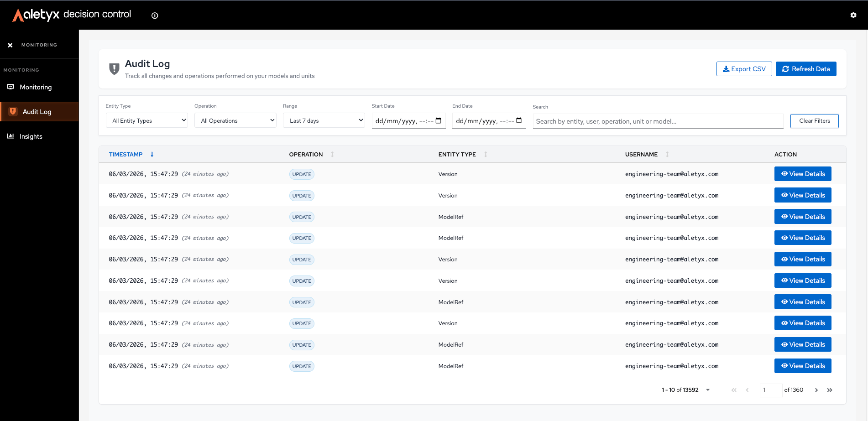Screen dimensions: 868x421
Task: Click the End Date field
Action: point(489,121)
